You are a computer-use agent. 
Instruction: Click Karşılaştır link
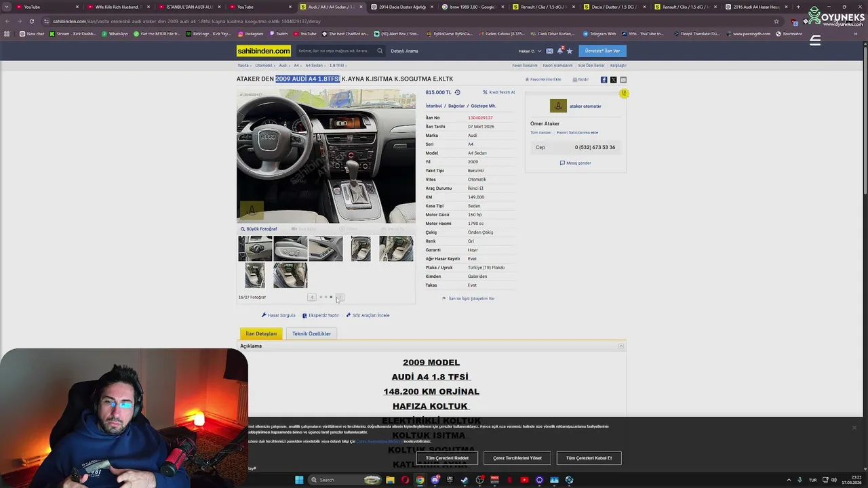point(618,66)
